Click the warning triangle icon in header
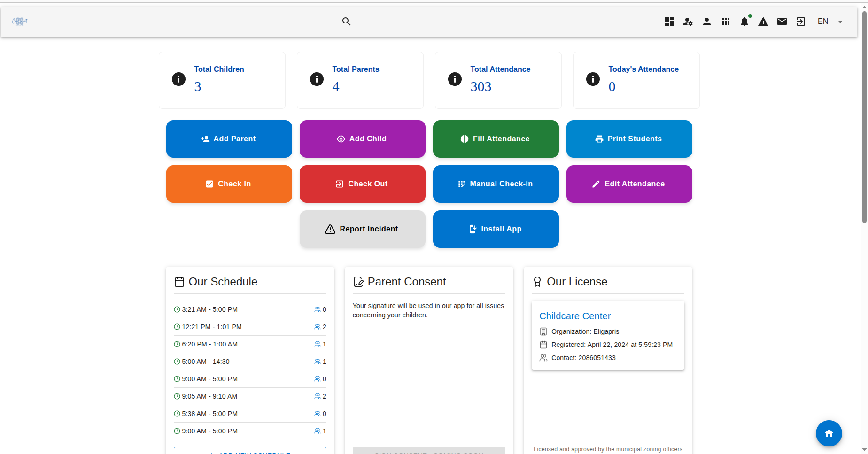This screenshot has width=868, height=454. pyautogui.click(x=763, y=22)
